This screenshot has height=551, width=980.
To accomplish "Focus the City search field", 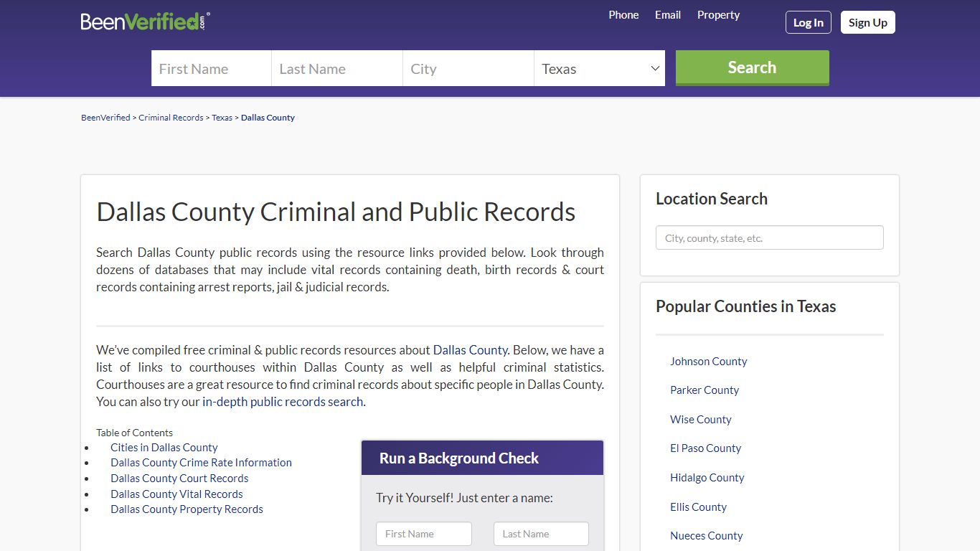I will (x=468, y=68).
